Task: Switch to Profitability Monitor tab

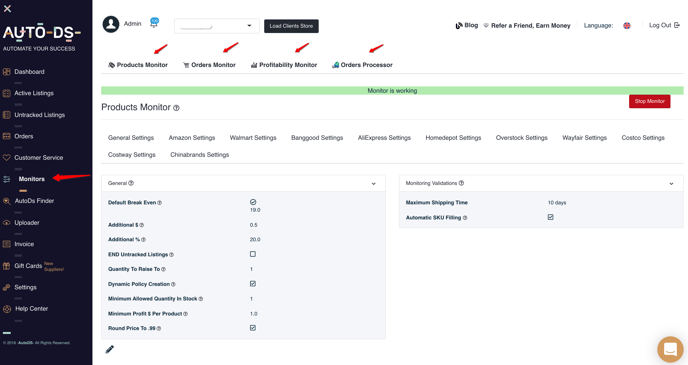Action: 284,65
